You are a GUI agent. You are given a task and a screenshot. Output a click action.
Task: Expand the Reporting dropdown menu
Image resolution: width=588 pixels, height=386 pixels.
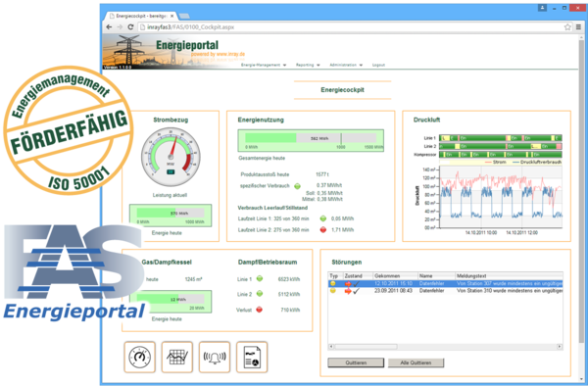[x=308, y=65]
